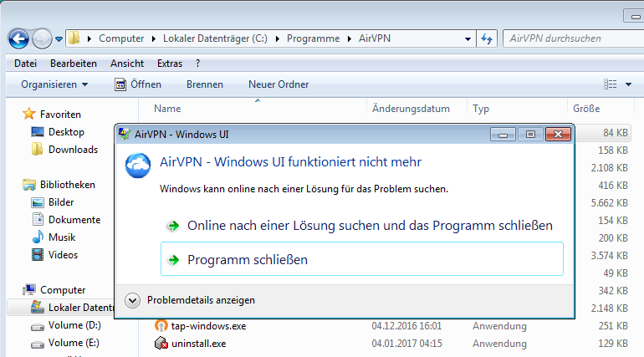Click the AirVPN cloud icon in dialog

pos(138,166)
